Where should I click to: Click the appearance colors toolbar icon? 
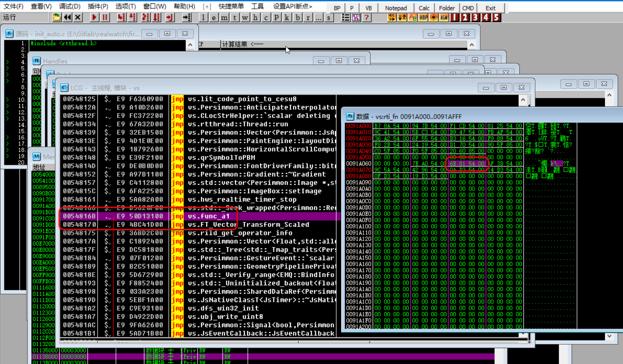pyautogui.click(x=356, y=17)
